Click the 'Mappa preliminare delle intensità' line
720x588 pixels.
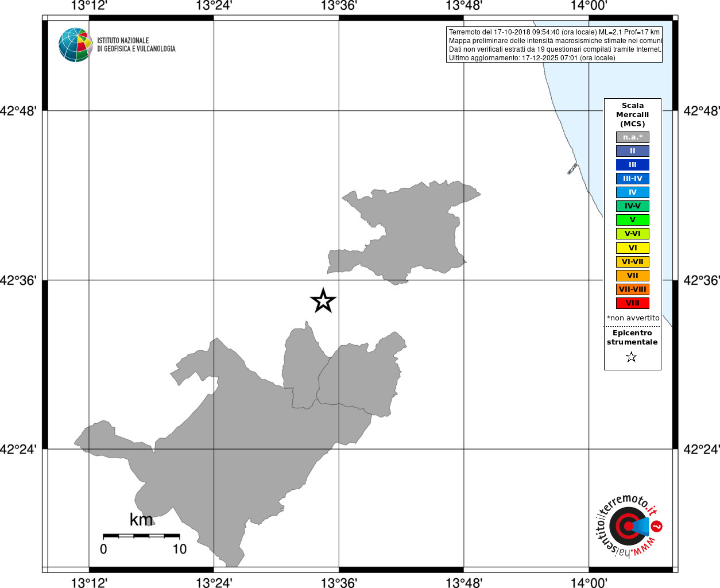click(x=555, y=41)
